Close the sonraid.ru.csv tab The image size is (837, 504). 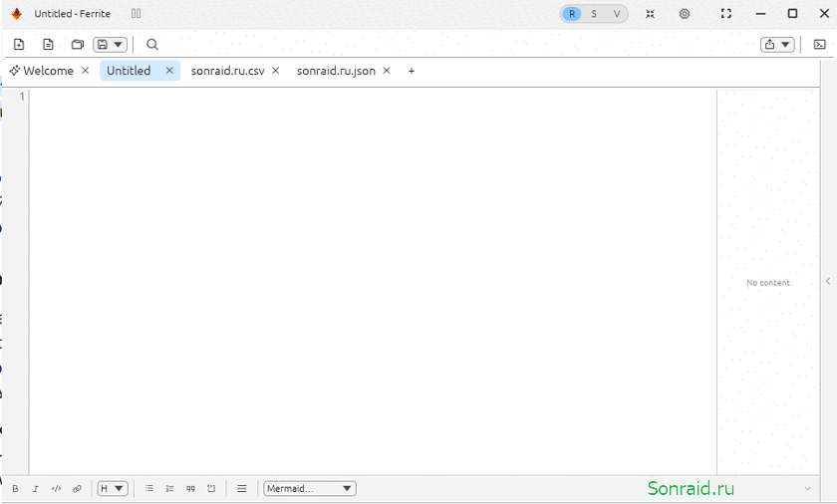click(275, 71)
